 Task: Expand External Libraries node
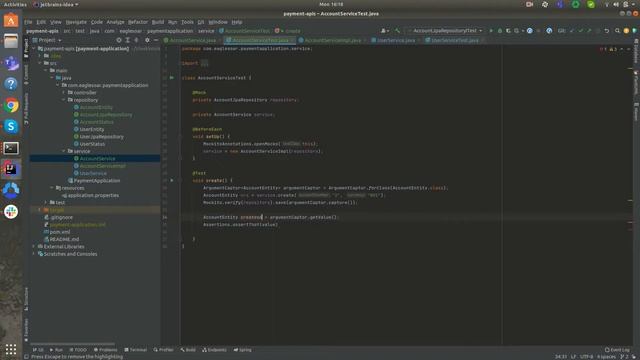point(34,247)
